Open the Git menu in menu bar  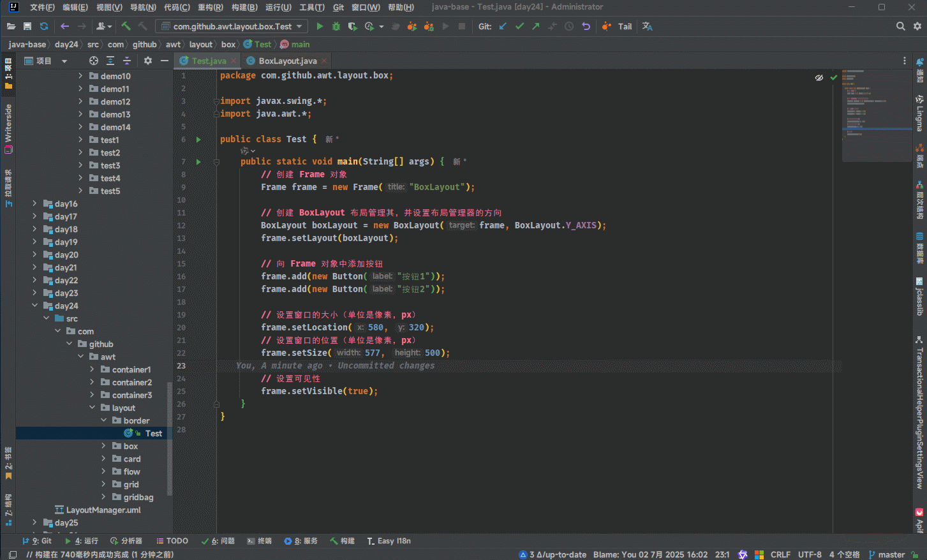[x=338, y=7]
